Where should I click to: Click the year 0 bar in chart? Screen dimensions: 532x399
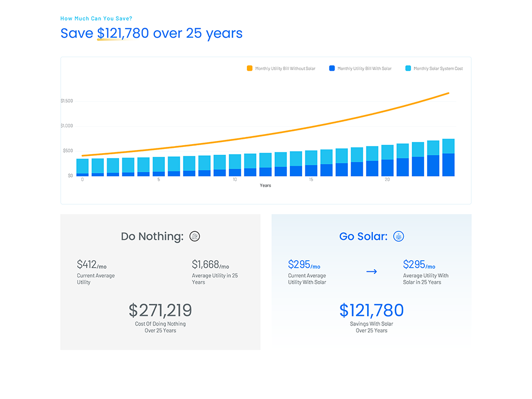82,168
